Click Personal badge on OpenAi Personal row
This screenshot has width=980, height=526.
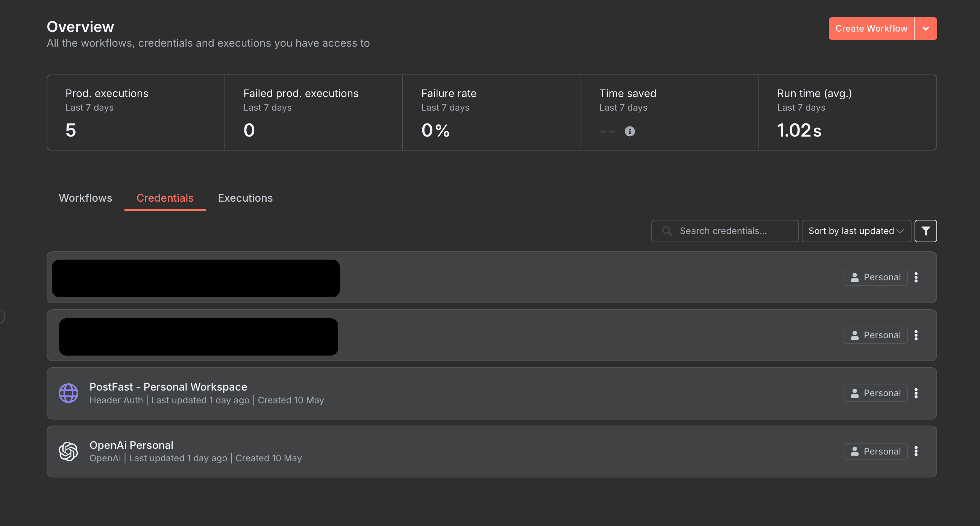875,452
